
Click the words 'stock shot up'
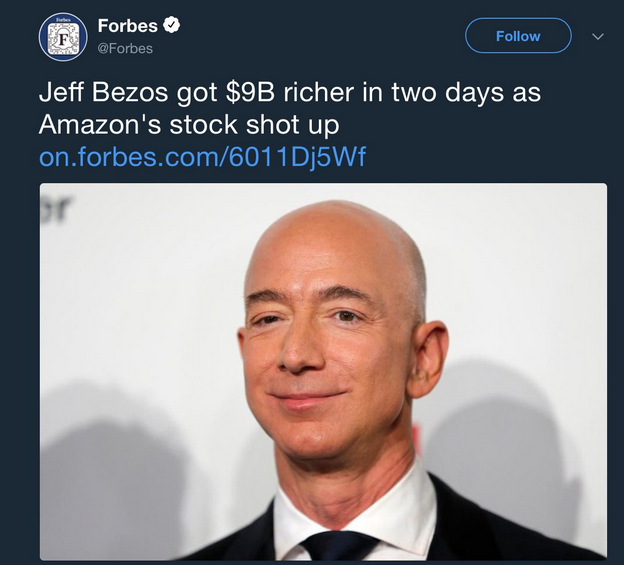pyautogui.click(x=254, y=125)
